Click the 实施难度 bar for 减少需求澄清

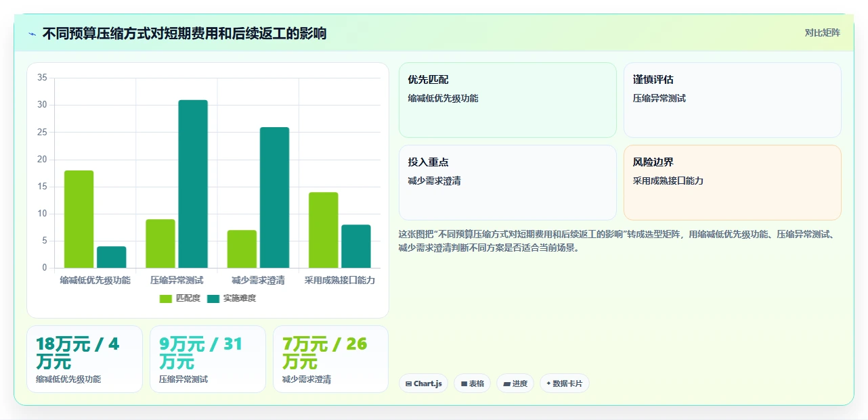click(274, 197)
